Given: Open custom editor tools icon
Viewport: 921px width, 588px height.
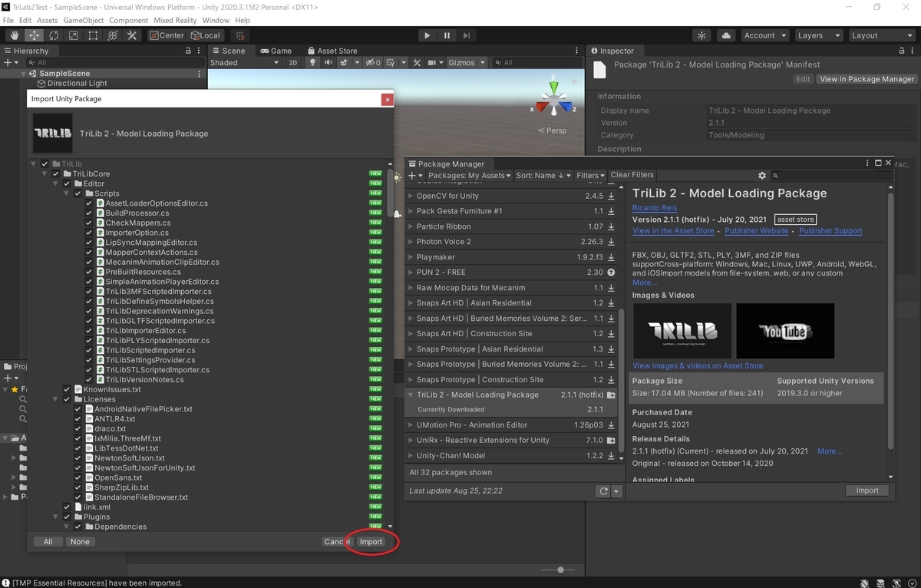Looking at the screenshot, I should pos(132,35).
